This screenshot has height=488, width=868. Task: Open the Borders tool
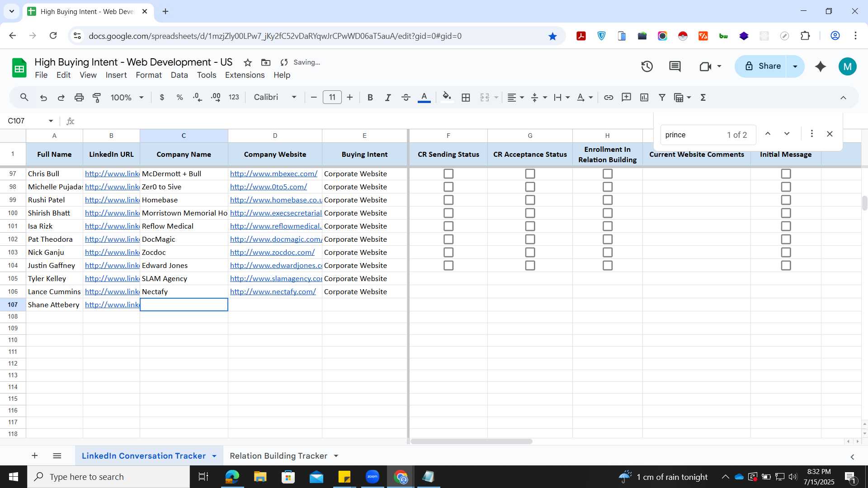(x=466, y=98)
